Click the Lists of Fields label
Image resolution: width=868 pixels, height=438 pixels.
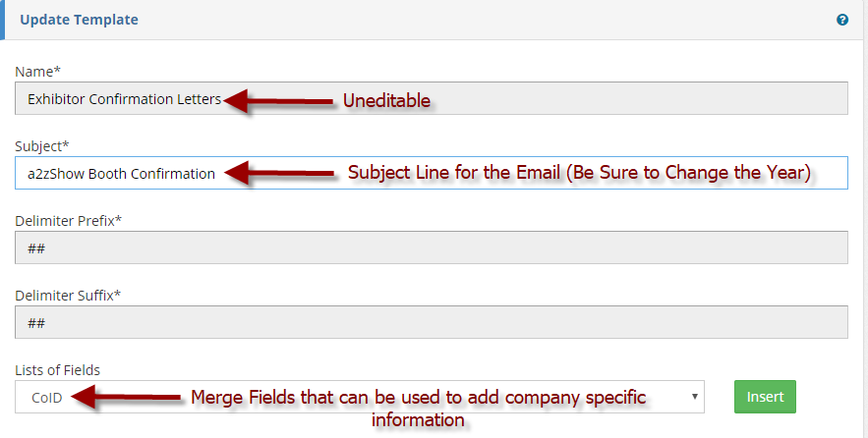point(58,370)
